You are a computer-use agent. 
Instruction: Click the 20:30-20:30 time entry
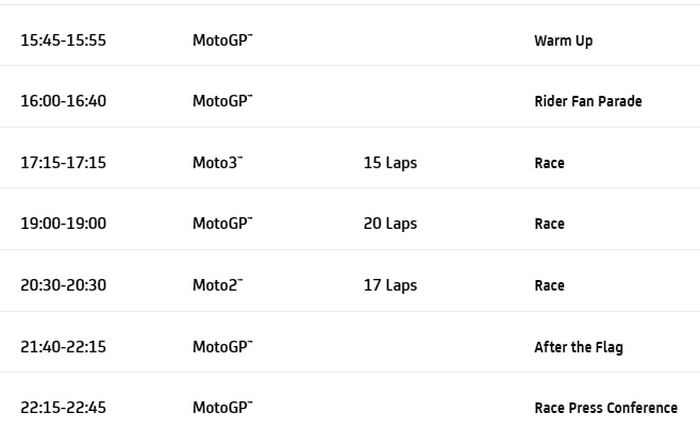(x=63, y=285)
